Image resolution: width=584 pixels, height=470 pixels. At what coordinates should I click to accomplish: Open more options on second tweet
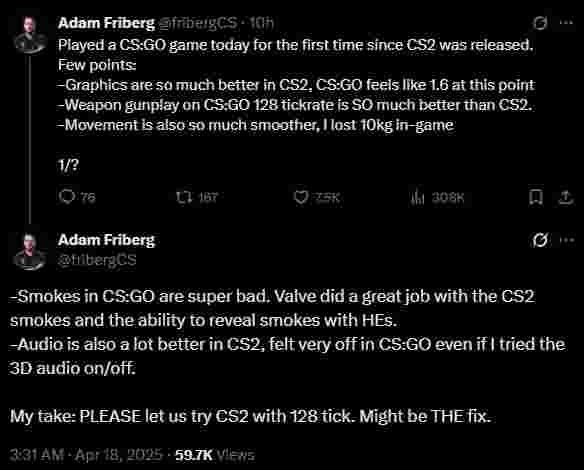568,240
